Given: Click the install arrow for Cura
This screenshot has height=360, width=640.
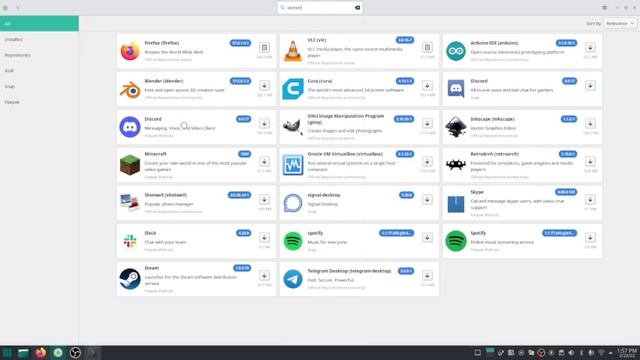Looking at the screenshot, I should pyautogui.click(x=427, y=85).
